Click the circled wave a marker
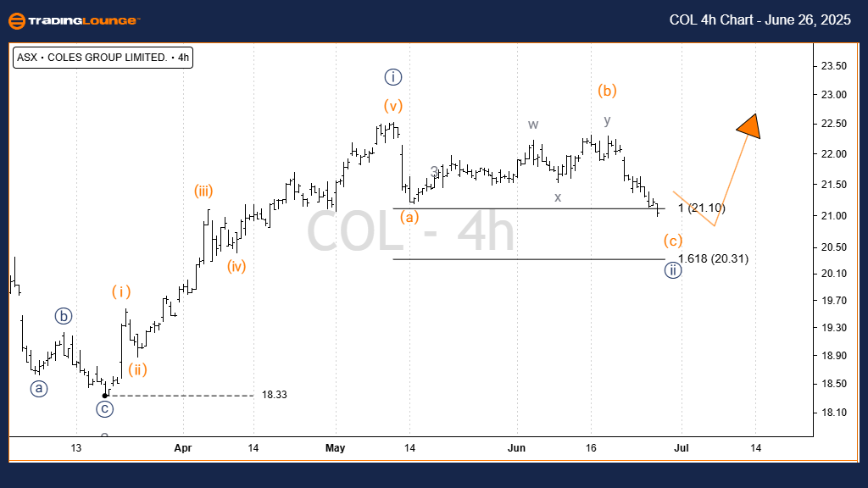Viewport: 868px width, 488px height. tap(38, 388)
